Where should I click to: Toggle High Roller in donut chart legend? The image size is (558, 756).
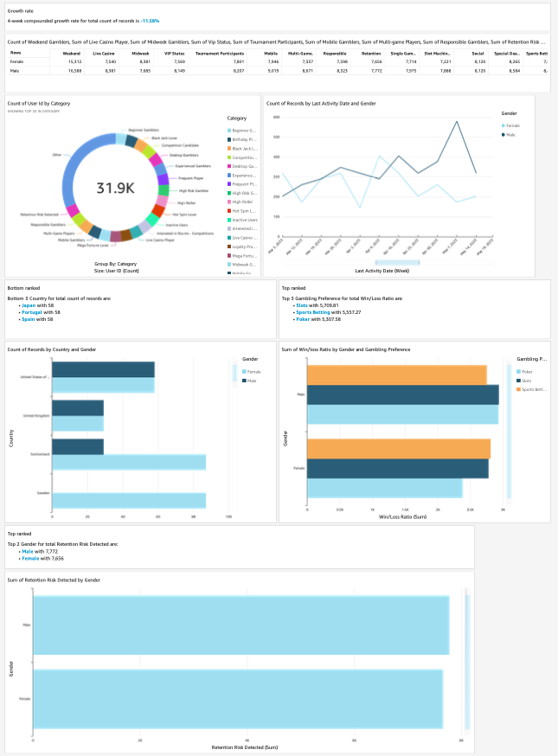[241, 201]
